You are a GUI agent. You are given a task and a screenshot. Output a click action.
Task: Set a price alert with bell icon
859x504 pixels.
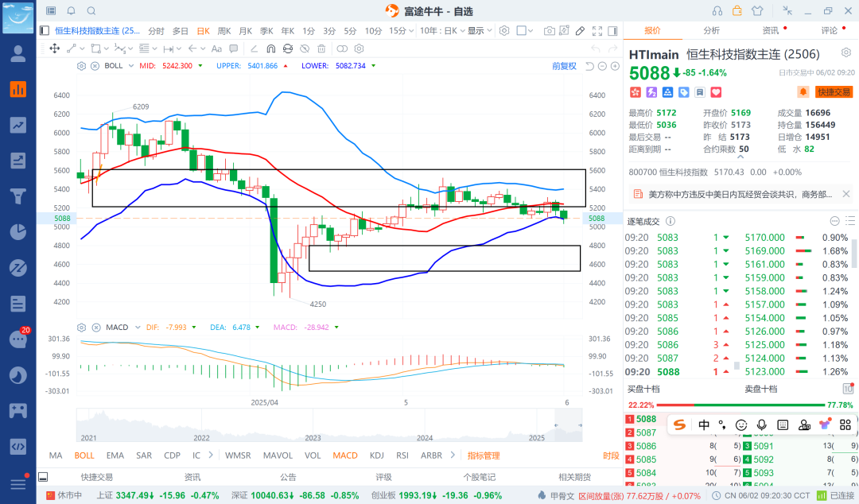click(x=803, y=92)
